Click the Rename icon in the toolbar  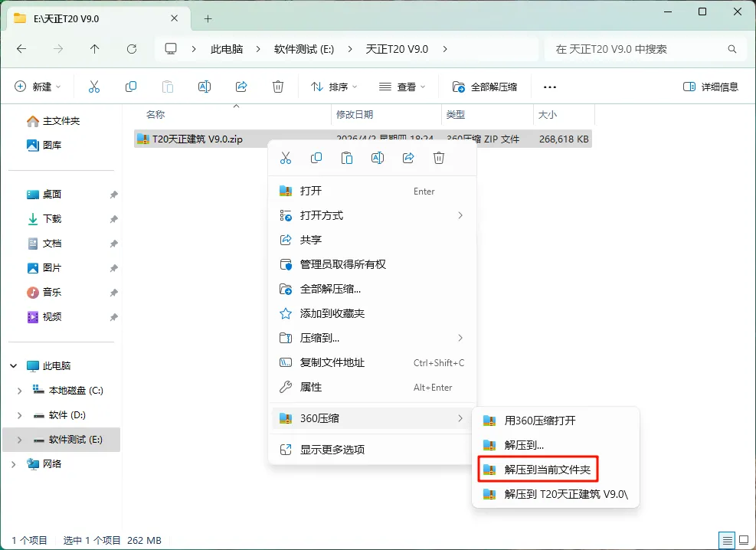point(205,87)
